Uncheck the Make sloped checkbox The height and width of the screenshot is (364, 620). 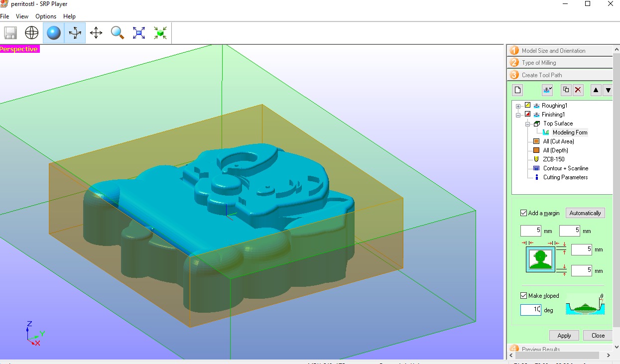click(523, 296)
